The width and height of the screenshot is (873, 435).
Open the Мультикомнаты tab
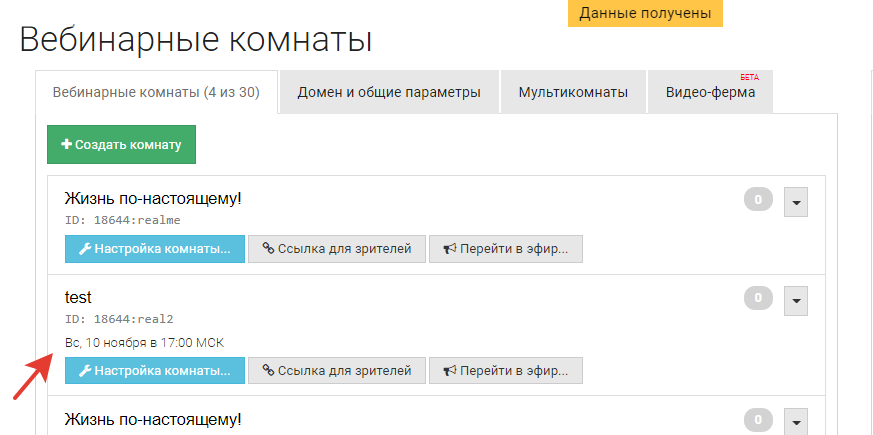(573, 92)
